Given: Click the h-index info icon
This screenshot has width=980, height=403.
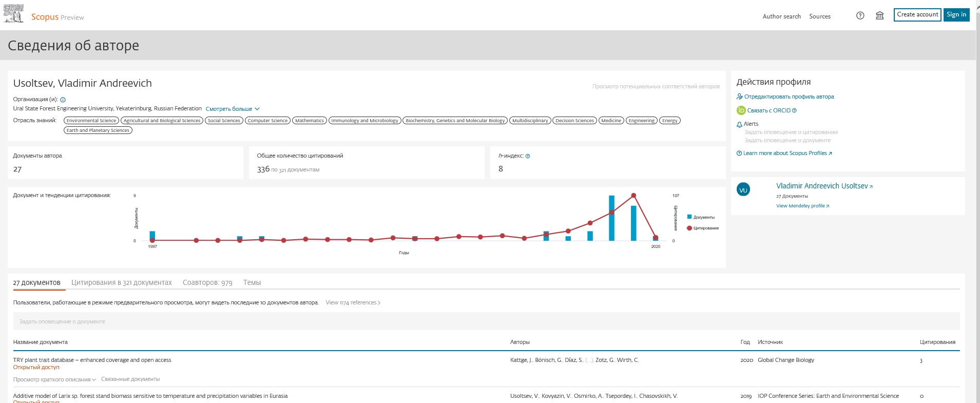Looking at the screenshot, I should click(528, 156).
